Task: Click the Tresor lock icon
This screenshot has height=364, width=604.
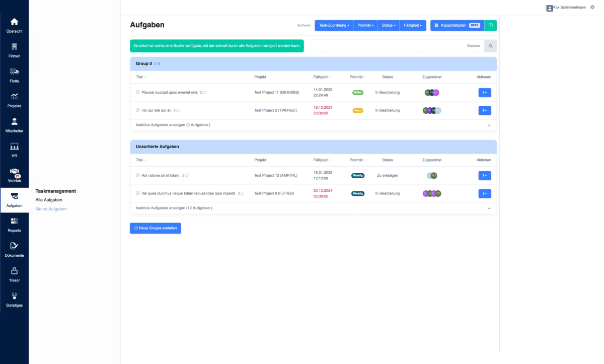Action: pos(14,271)
